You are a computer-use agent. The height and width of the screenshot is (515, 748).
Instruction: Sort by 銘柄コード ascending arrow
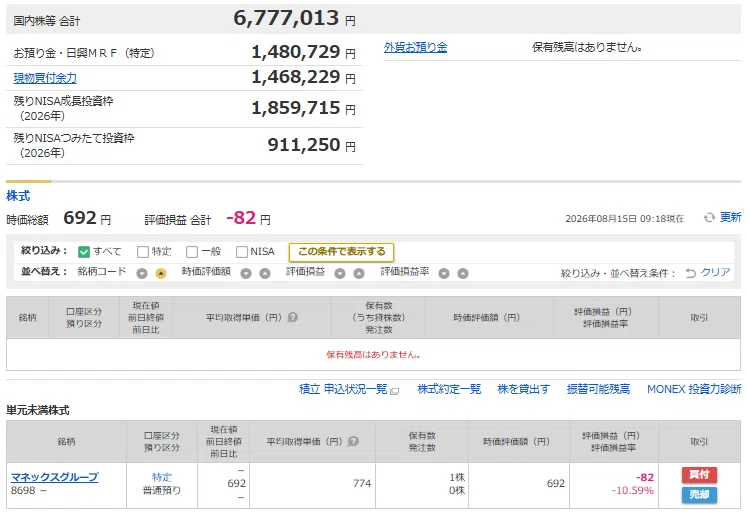161,273
